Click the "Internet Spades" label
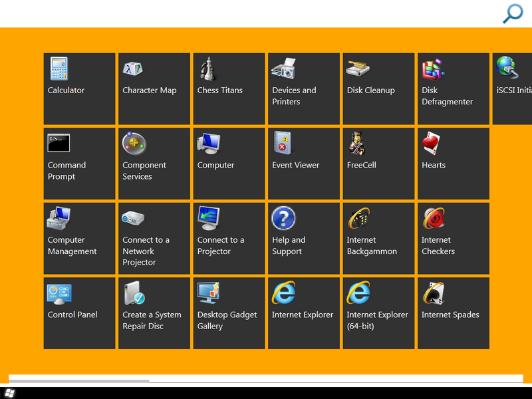This screenshot has width=532, height=399. click(450, 315)
